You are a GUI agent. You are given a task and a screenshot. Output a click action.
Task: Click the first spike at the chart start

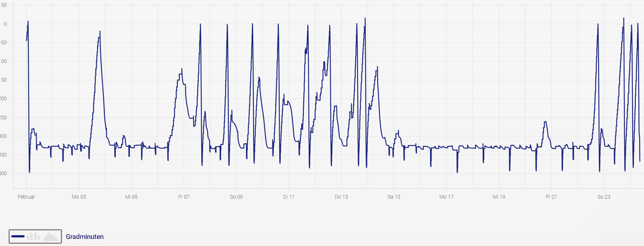click(28, 22)
